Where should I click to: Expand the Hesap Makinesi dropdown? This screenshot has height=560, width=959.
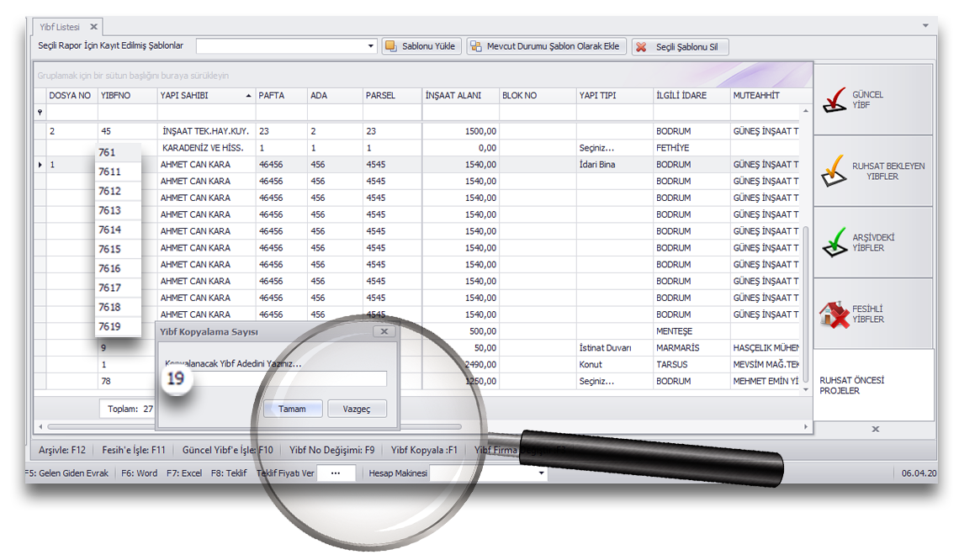click(x=542, y=473)
